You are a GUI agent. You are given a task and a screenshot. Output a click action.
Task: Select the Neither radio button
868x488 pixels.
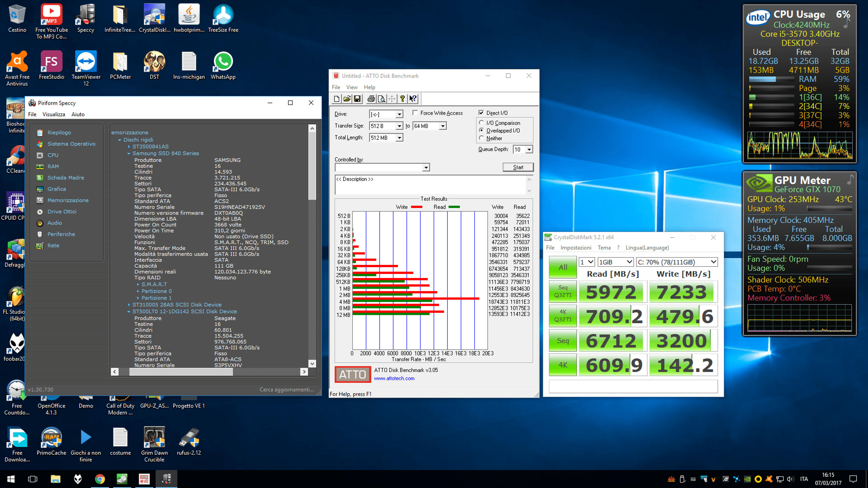[481, 138]
